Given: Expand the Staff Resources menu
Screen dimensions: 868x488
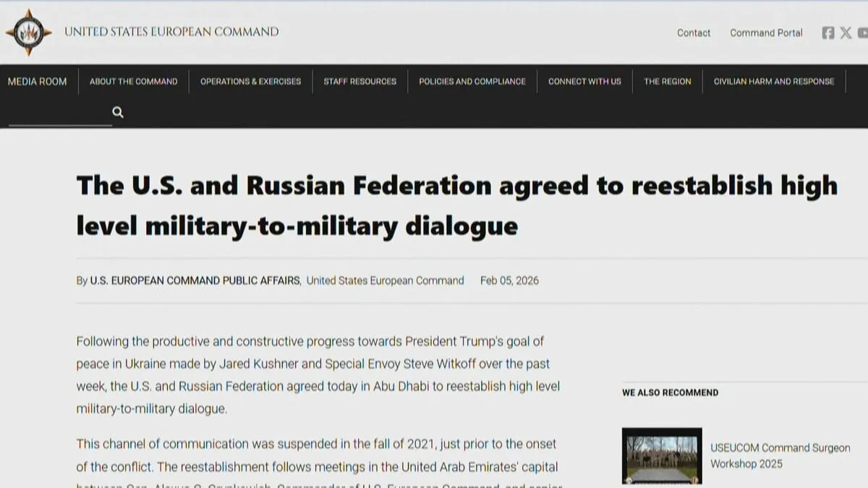Looking at the screenshot, I should (359, 82).
